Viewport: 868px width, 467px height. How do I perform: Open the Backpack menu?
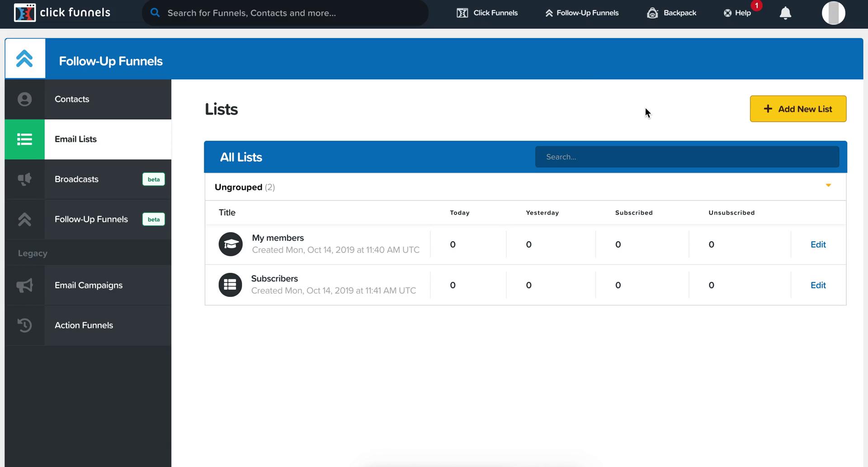(671, 13)
